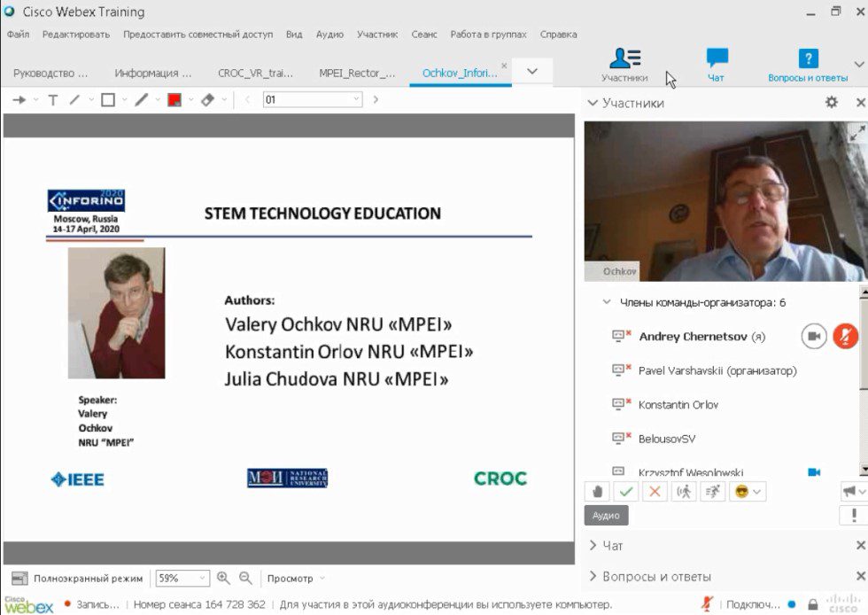Click the zoom in magnifier

pos(223,578)
